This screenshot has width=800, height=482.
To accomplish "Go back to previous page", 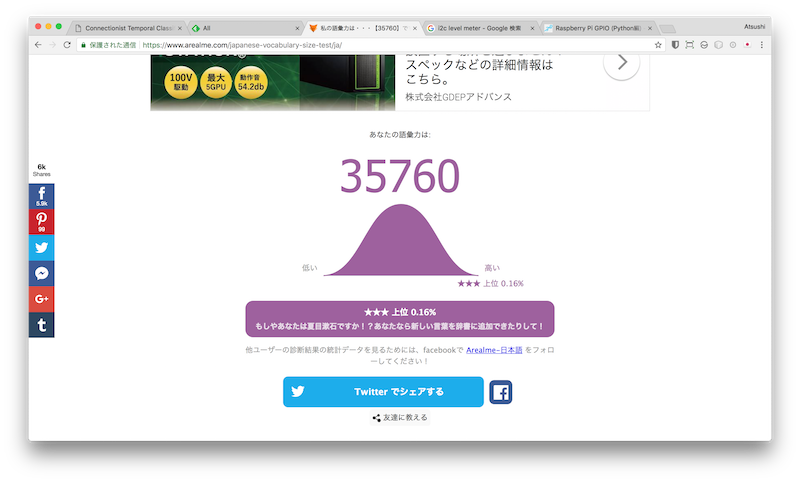I will 38,45.
